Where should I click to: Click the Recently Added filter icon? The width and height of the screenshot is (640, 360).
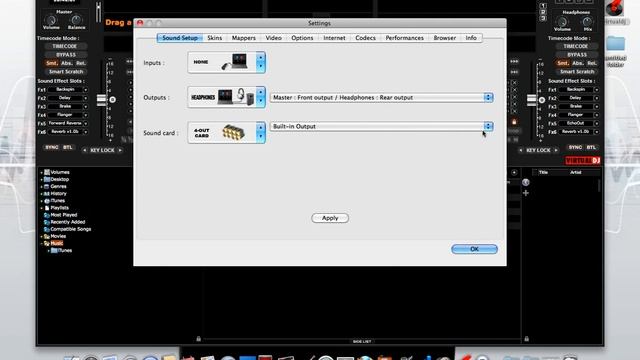[47, 222]
